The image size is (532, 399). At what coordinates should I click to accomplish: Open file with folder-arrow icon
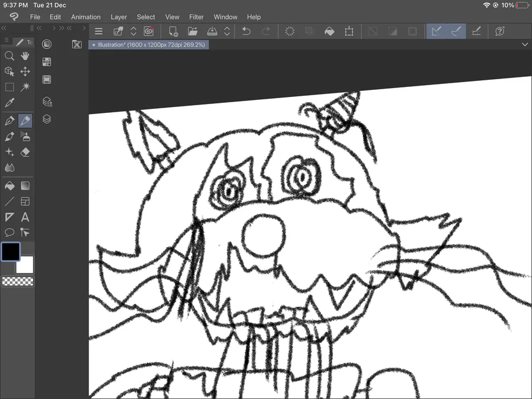[x=192, y=31]
